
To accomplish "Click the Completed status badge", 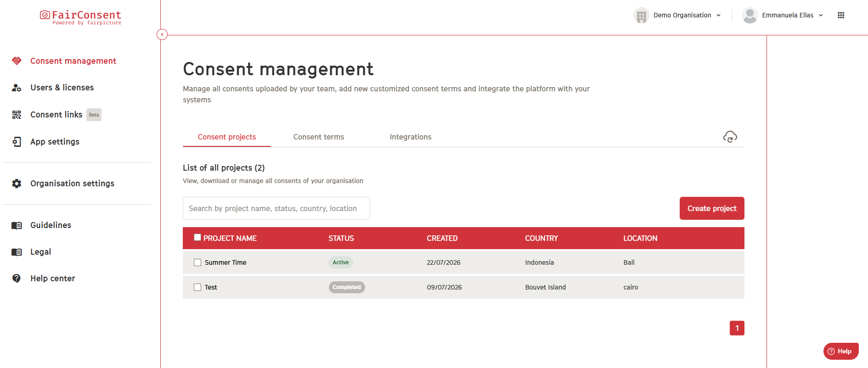I will pos(347,287).
